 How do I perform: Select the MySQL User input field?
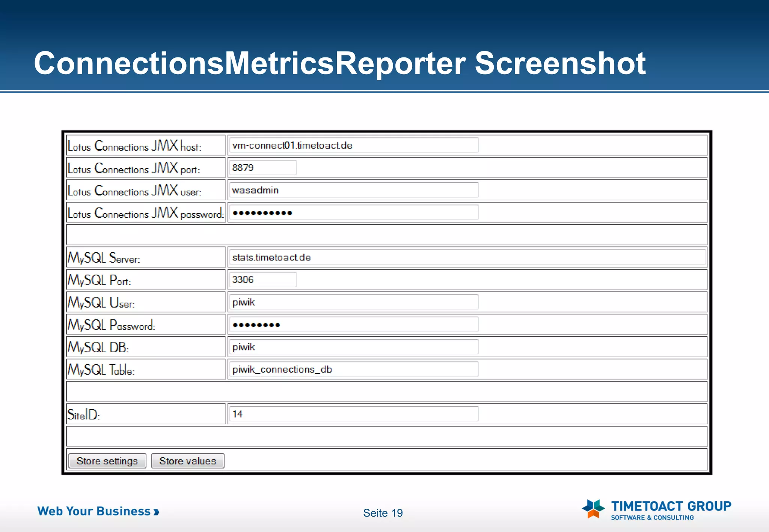[x=353, y=302]
